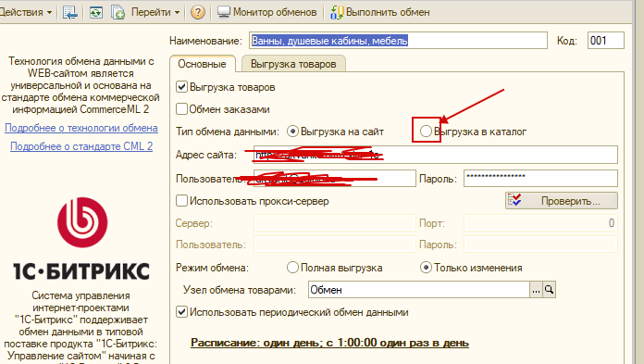Toggle Использовать периодический обмен данными checkbox
The image size is (644, 364).
pos(181,312)
